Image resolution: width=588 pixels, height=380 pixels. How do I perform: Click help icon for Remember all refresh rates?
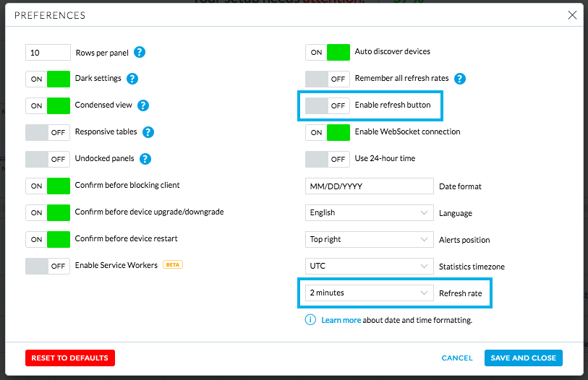pyautogui.click(x=459, y=79)
